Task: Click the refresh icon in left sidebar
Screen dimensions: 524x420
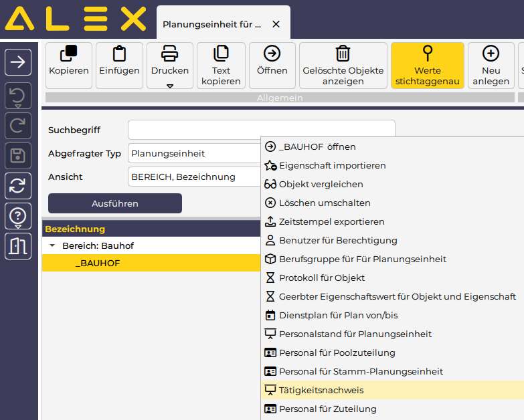Action: coord(18,185)
